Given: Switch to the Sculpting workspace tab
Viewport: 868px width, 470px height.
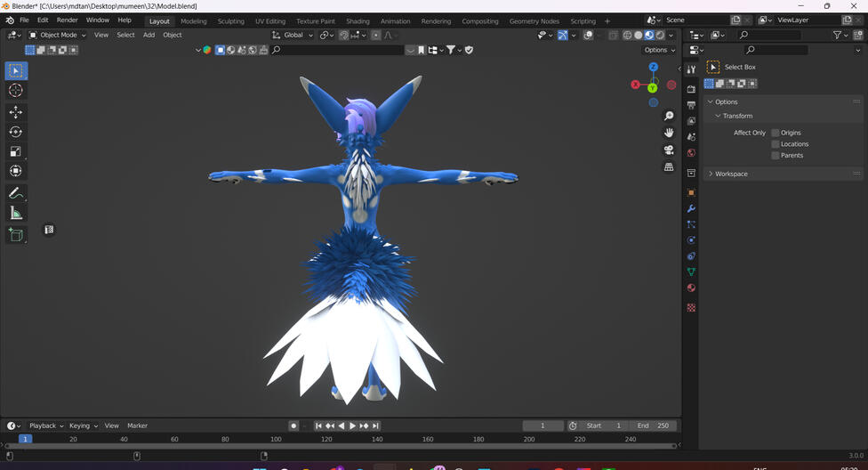Looking at the screenshot, I should (x=231, y=21).
